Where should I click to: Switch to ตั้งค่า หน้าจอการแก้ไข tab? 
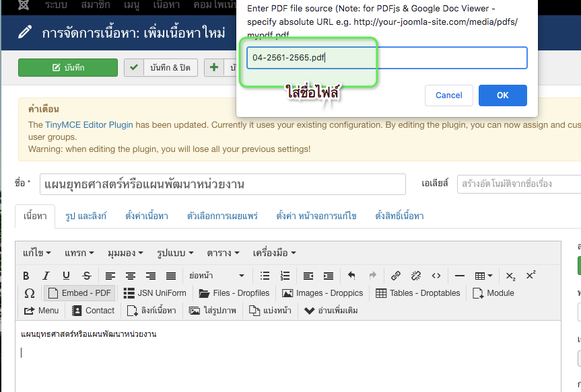pyautogui.click(x=316, y=217)
